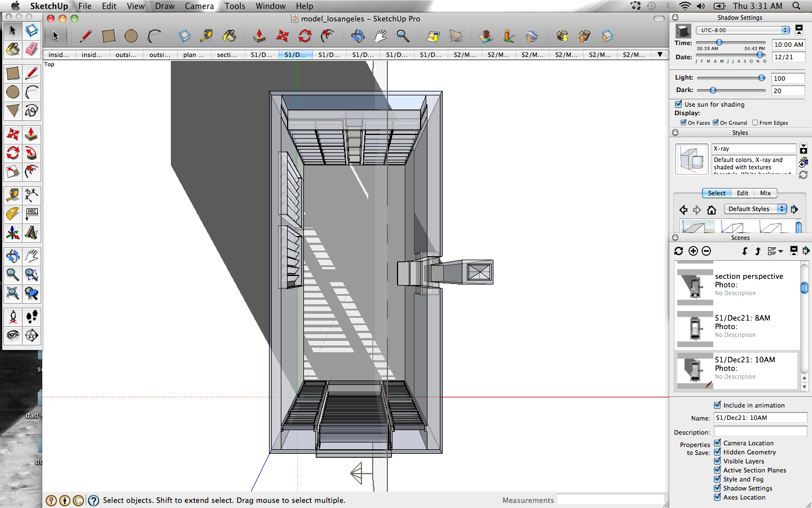Click the Edit button in Styles panel
Image resolution: width=812 pixels, height=508 pixels.
tap(743, 193)
